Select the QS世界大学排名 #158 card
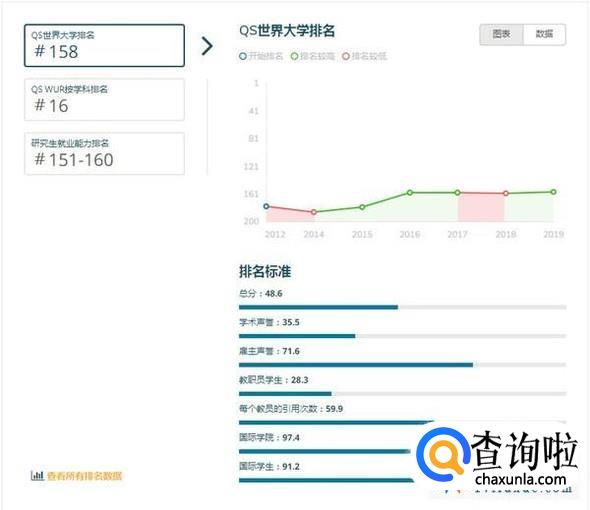590x510 pixels. (104, 46)
